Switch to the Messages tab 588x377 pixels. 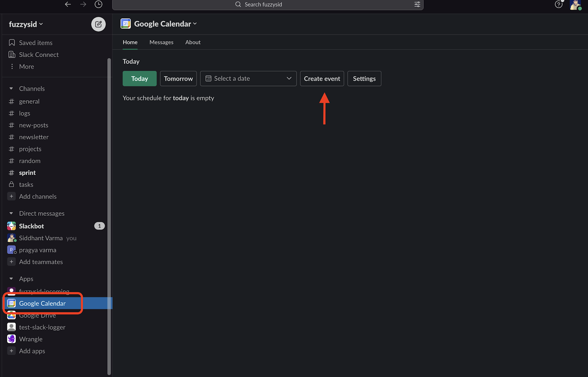161,42
